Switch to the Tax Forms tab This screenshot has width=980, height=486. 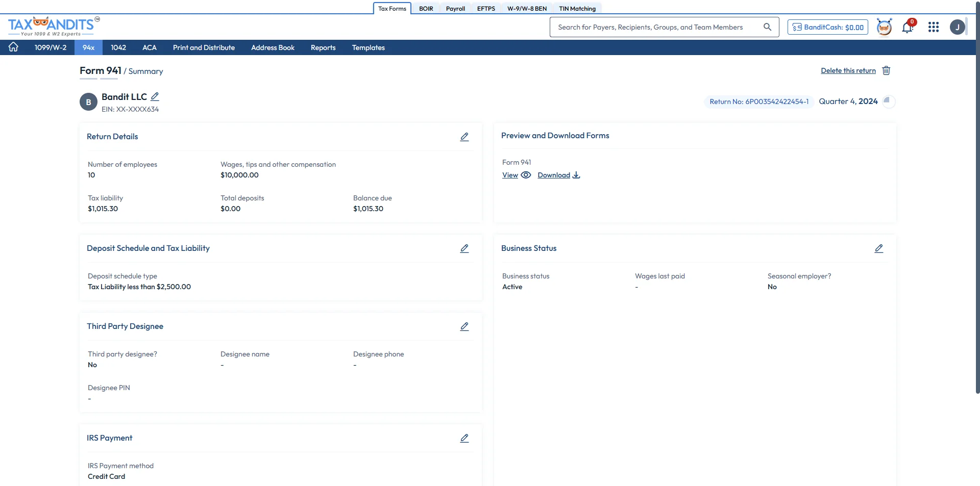(392, 9)
